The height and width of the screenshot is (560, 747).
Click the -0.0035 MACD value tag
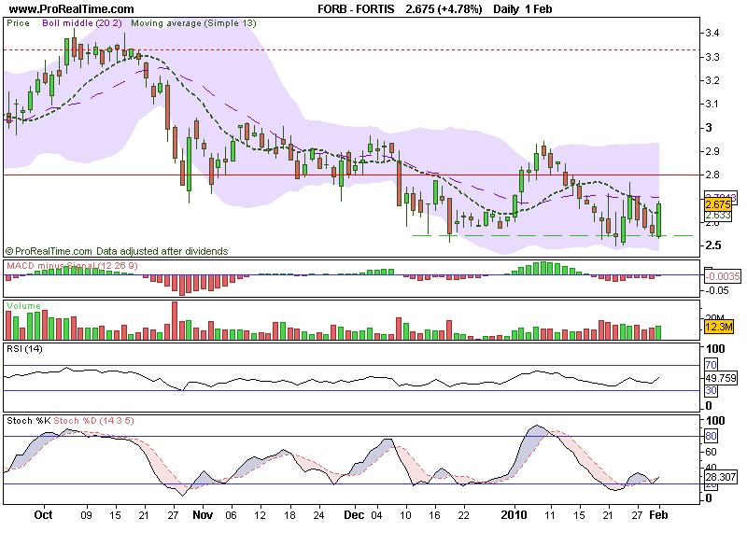pyautogui.click(x=723, y=276)
